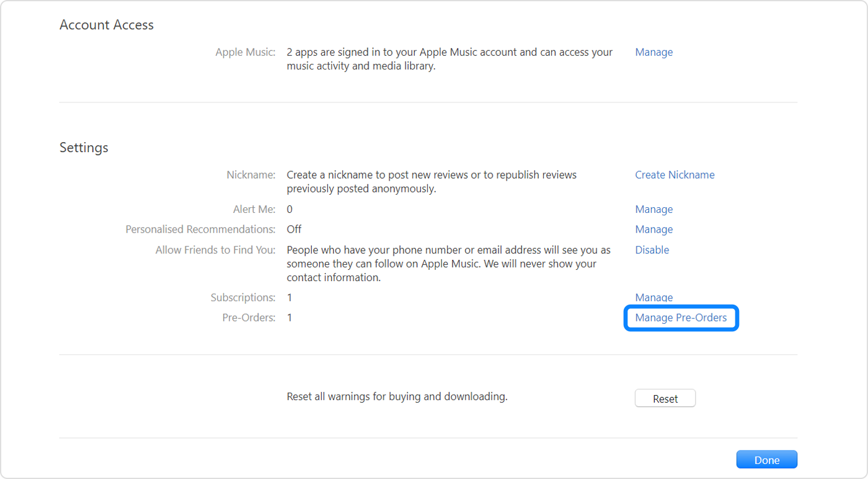Open Manage Pre-Orders
This screenshot has width=868, height=479.
point(681,317)
